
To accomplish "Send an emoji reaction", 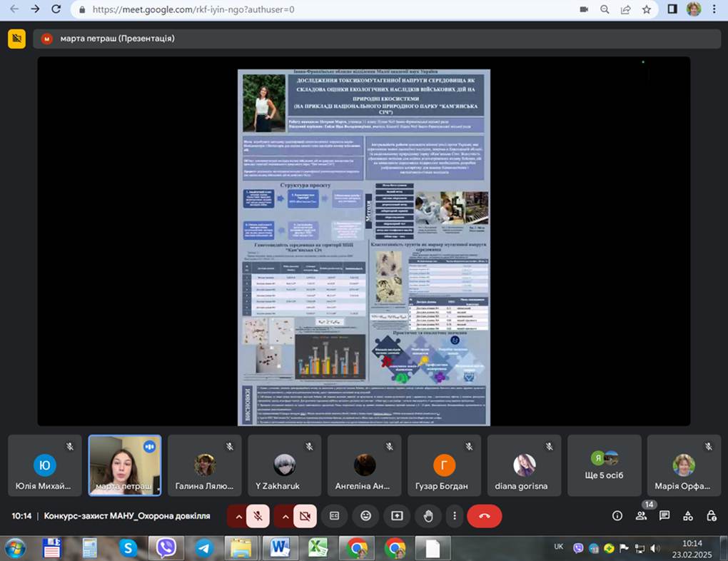I will [365, 516].
